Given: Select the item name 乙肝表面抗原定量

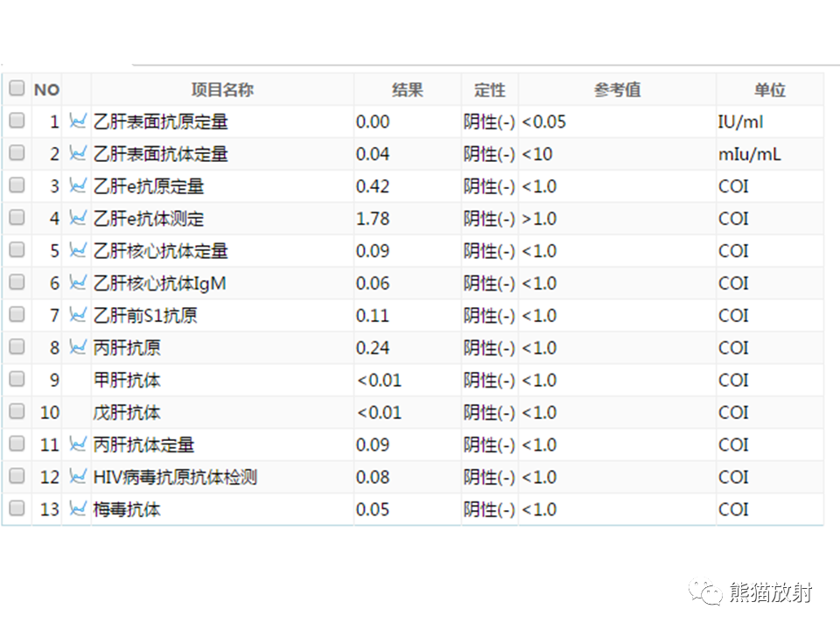Looking at the screenshot, I should click(161, 122).
